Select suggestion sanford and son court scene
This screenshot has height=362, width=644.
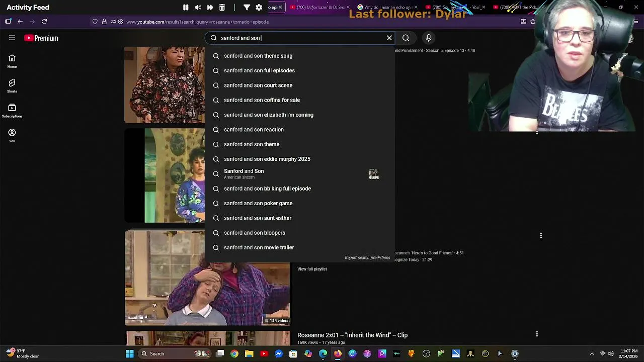(300, 85)
